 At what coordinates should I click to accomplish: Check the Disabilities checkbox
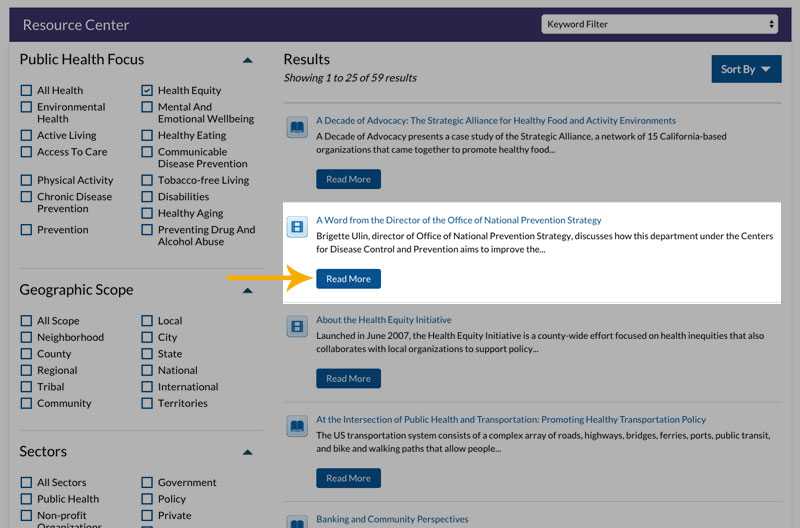pyautogui.click(x=147, y=196)
